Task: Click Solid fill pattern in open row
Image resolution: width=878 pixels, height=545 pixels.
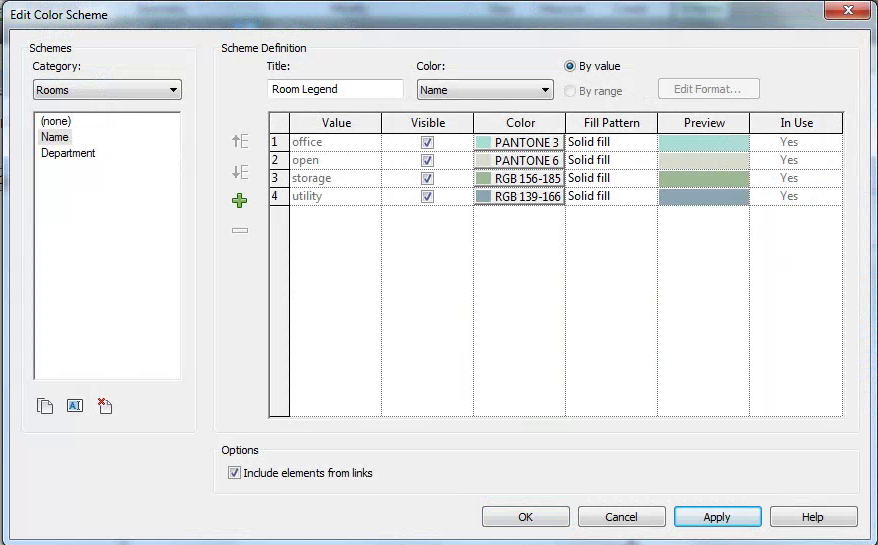Action: pos(611,160)
